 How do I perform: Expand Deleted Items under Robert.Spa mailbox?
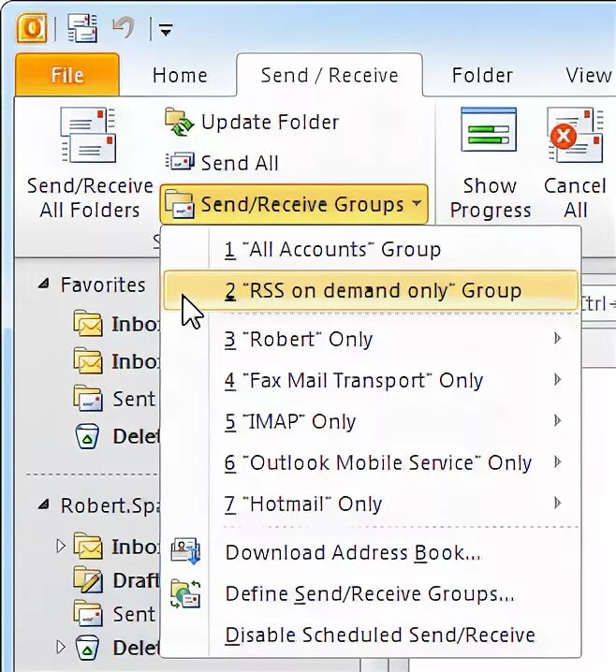[61, 647]
